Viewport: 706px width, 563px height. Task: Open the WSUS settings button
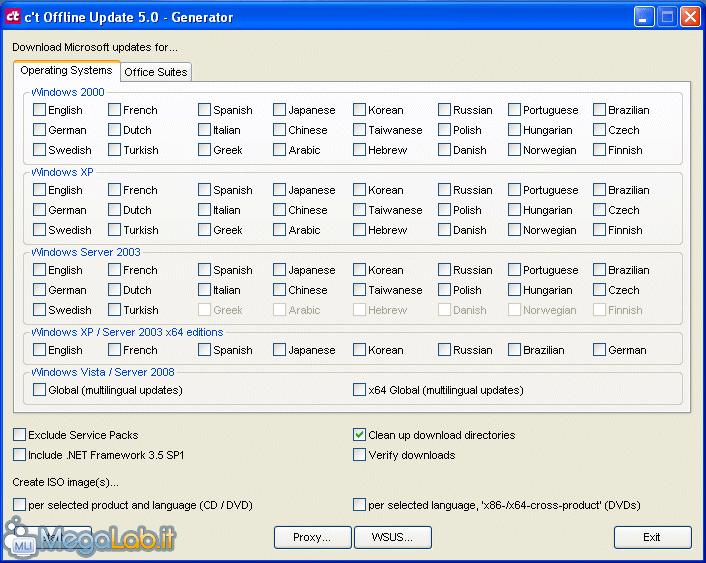pos(393,537)
